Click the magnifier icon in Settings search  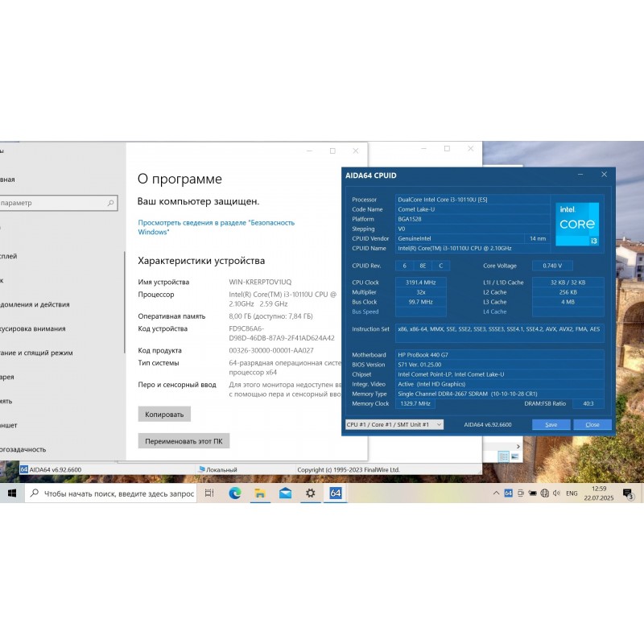110,203
